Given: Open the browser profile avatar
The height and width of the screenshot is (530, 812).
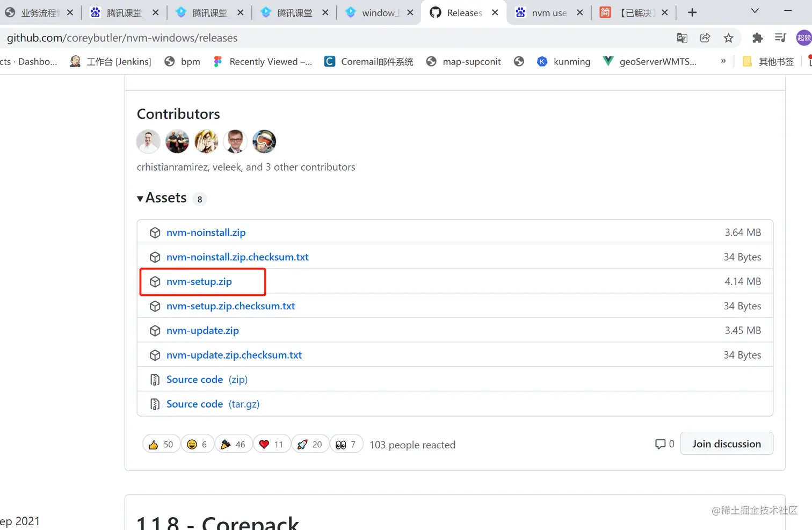Looking at the screenshot, I should [804, 38].
